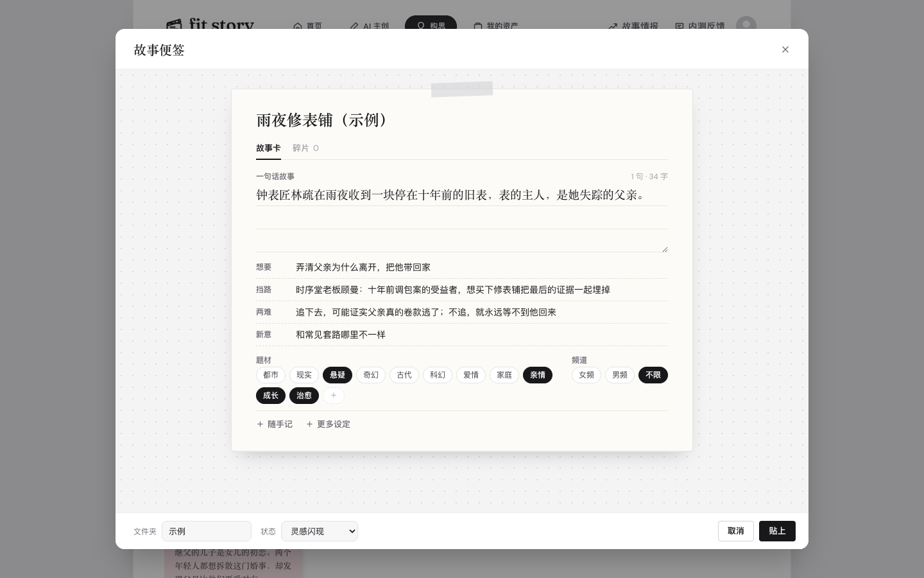This screenshot has width=924, height=578.
Task: Choose the 男频 channel option
Action: (x=620, y=375)
